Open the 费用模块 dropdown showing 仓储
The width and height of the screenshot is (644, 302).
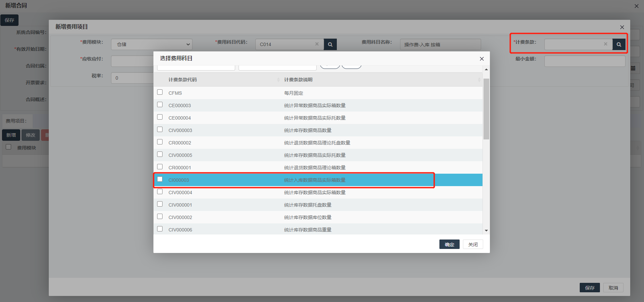point(152,44)
